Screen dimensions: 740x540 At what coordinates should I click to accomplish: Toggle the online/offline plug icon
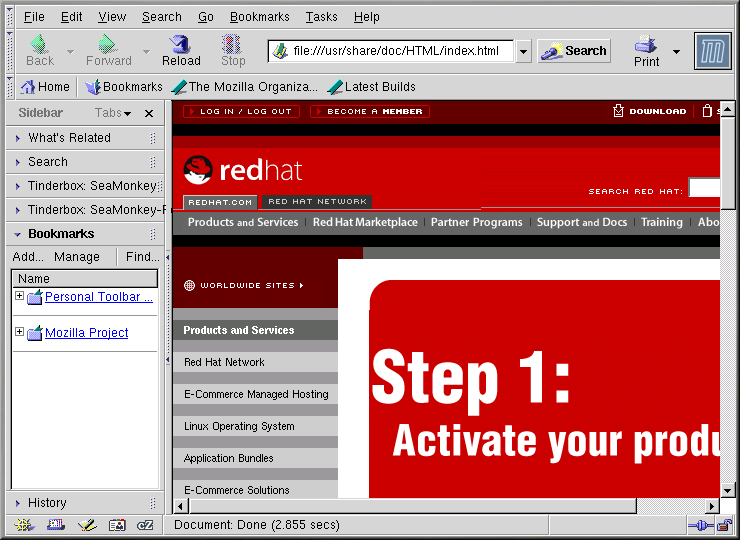[x=699, y=525]
